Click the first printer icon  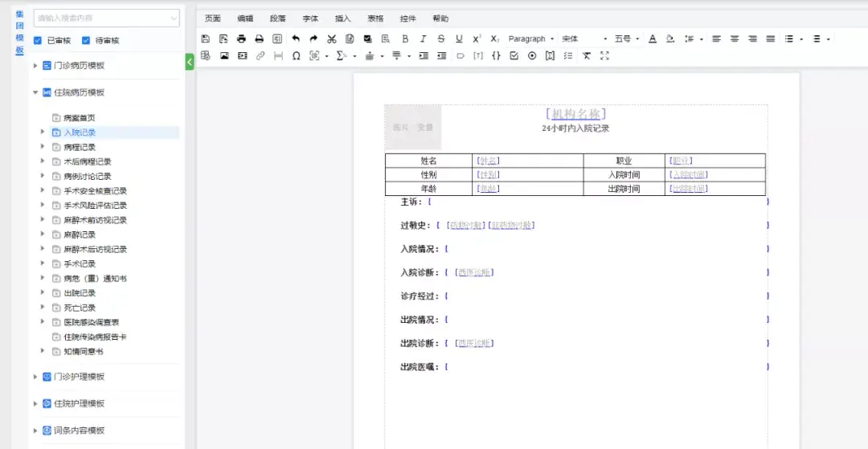tap(241, 39)
